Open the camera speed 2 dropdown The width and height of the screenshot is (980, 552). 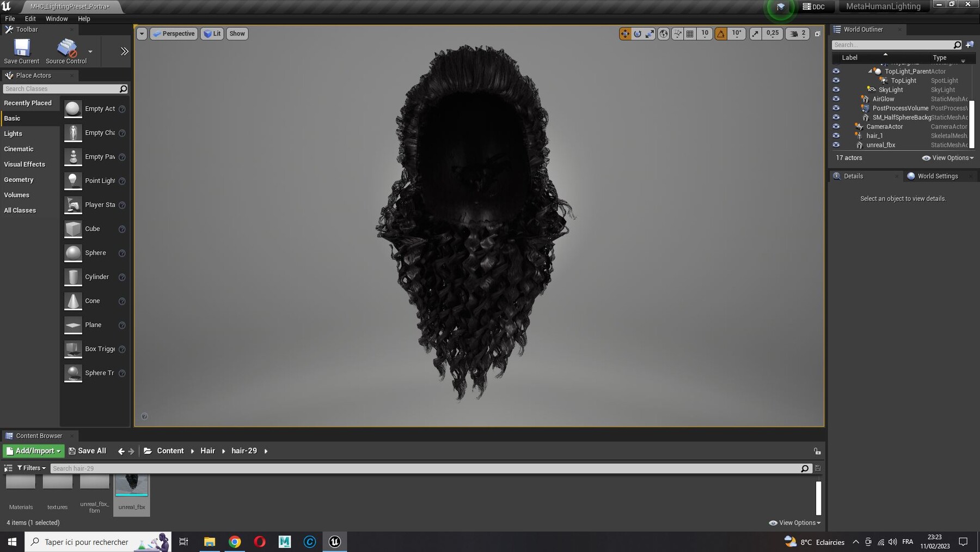(798, 34)
